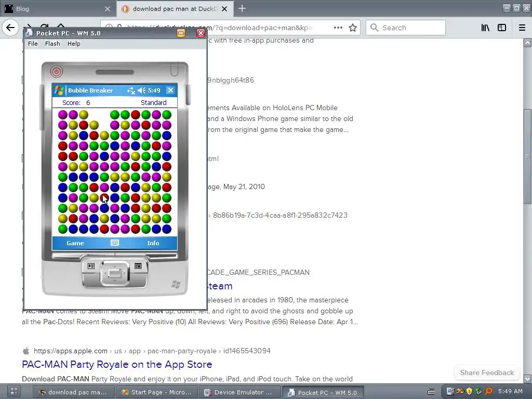532x399 pixels.
Task: Click the orange magnifier tray icon
Action: coord(488,391)
